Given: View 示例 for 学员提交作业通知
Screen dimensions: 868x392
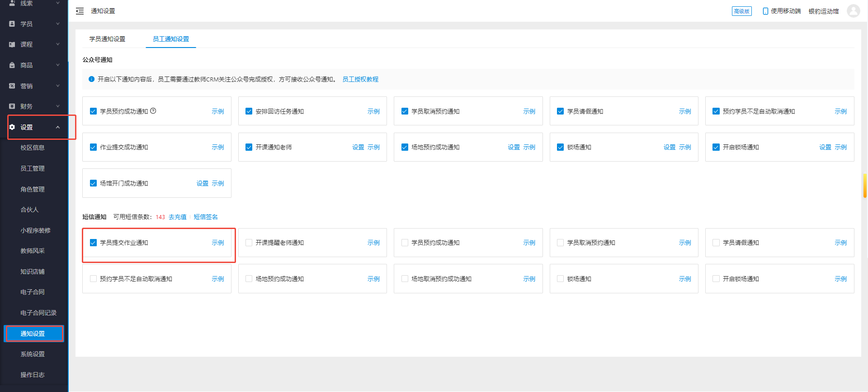Looking at the screenshot, I should click(x=217, y=243).
